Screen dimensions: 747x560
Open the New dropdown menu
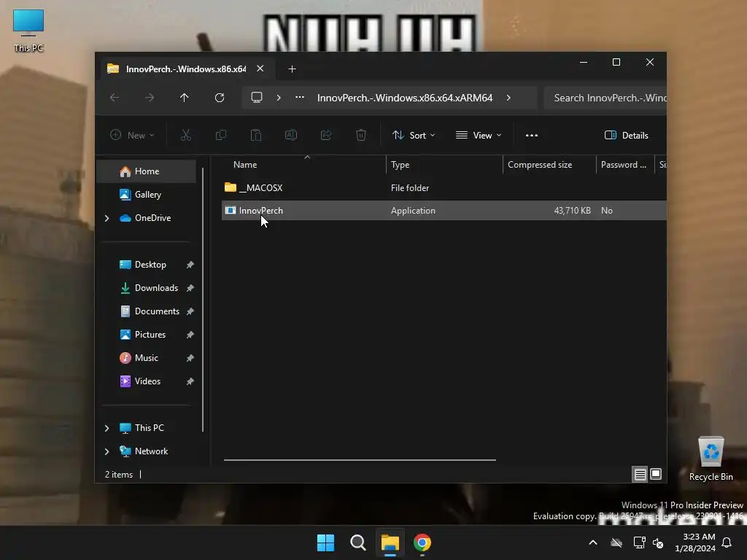pos(132,135)
